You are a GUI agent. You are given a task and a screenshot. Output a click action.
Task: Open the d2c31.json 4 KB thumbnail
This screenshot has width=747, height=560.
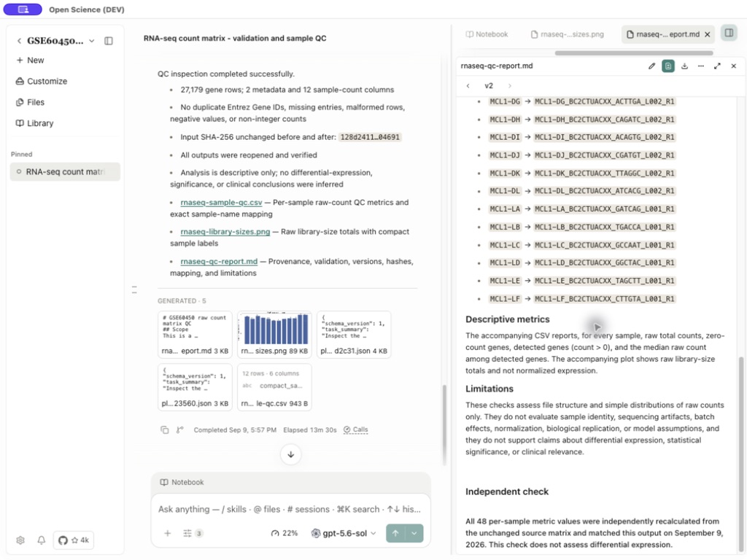coord(354,334)
